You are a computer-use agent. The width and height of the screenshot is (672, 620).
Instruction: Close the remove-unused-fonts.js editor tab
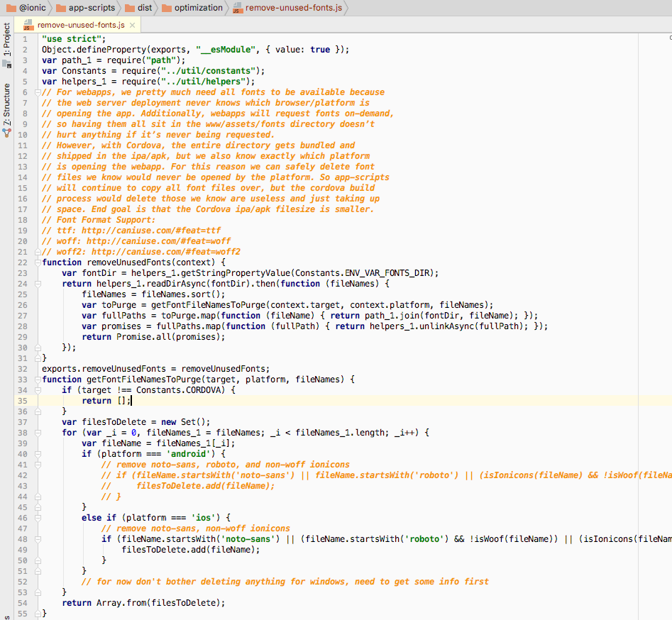coord(133,26)
